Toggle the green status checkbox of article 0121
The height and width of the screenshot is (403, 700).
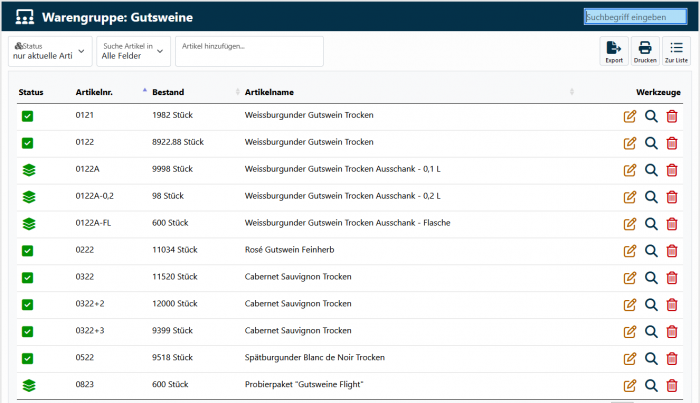tap(28, 116)
